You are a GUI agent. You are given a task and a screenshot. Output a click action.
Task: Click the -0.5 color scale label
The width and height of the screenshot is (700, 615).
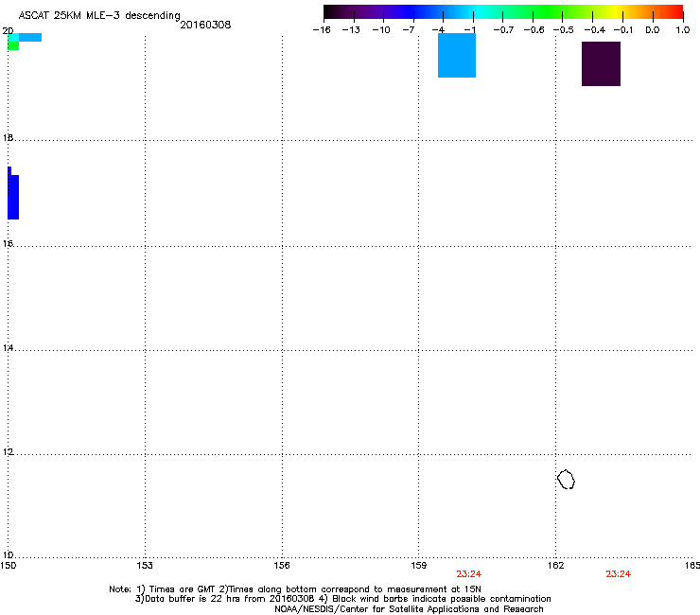pos(564,30)
